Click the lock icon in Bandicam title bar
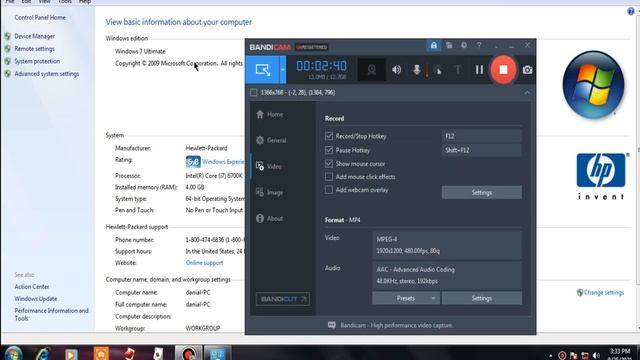 click(x=433, y=45)
